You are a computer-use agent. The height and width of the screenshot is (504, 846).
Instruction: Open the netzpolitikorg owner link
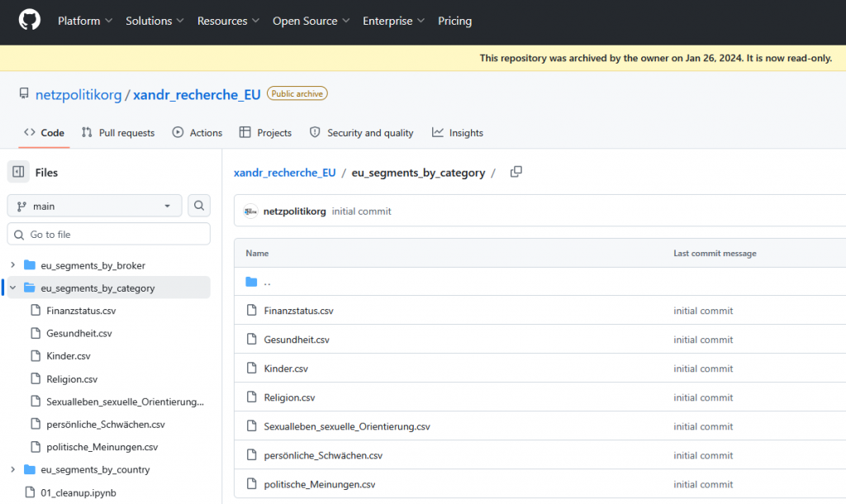pyautogui.click(x=78, y=95)
